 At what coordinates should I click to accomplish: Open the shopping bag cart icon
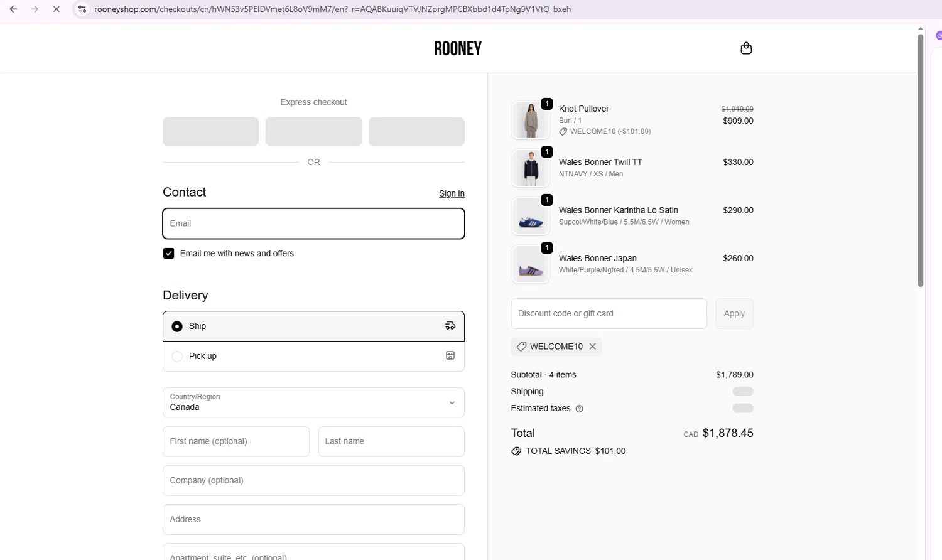click(746, 48)
